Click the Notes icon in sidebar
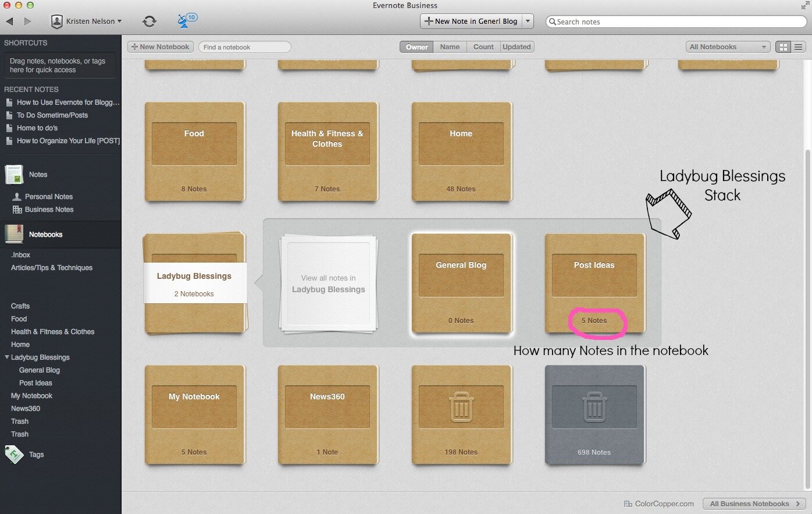This screenshot has height=514, width=812. (14, 174)
